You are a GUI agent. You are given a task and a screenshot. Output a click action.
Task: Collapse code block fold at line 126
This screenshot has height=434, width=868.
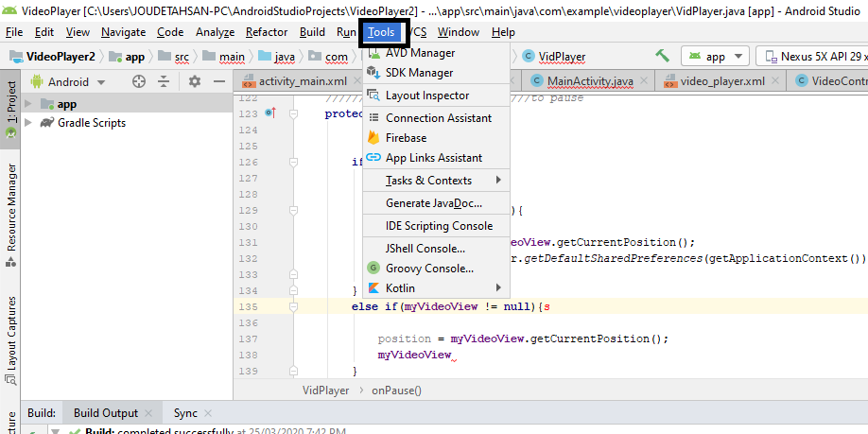point(293,162)
